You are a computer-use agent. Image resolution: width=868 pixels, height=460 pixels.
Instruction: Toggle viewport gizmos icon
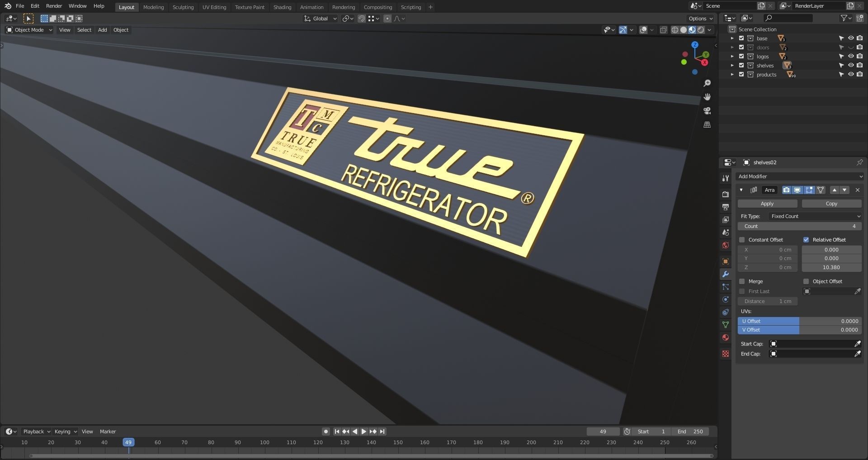(623, 30)
